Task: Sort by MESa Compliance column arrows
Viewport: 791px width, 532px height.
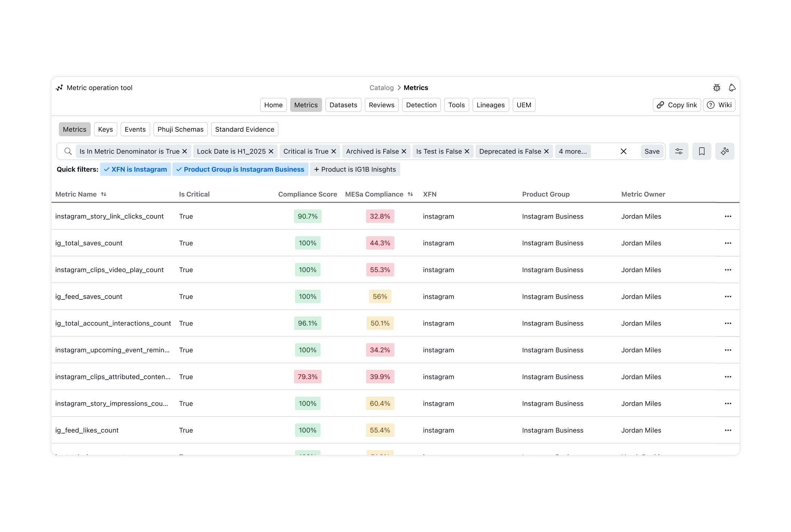Action: click(x=410, y=194)
